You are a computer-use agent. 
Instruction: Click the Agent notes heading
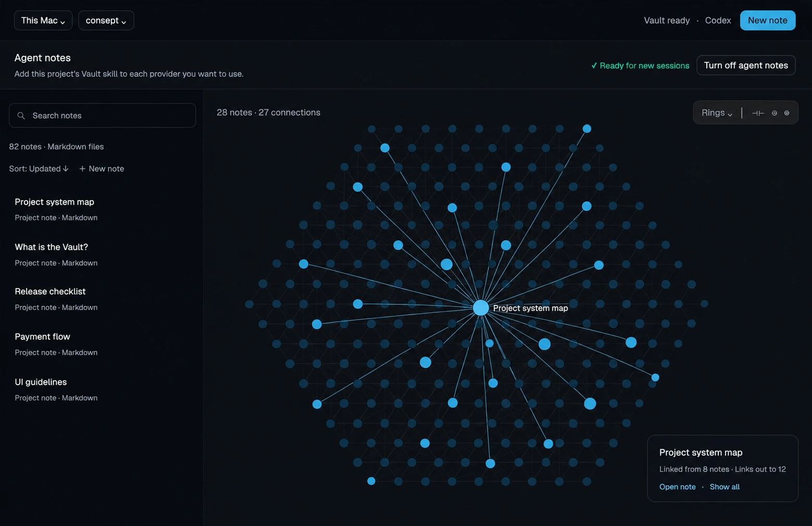43,58
